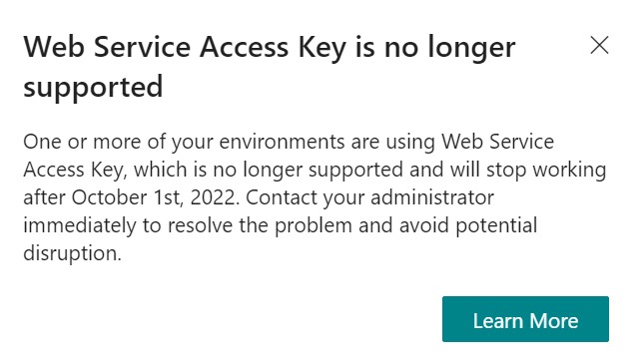The height and width of the screenshot is (364, 644).
Task: Click the 'avoid potential' phrase in the body
Action: (x=468, y=225)
